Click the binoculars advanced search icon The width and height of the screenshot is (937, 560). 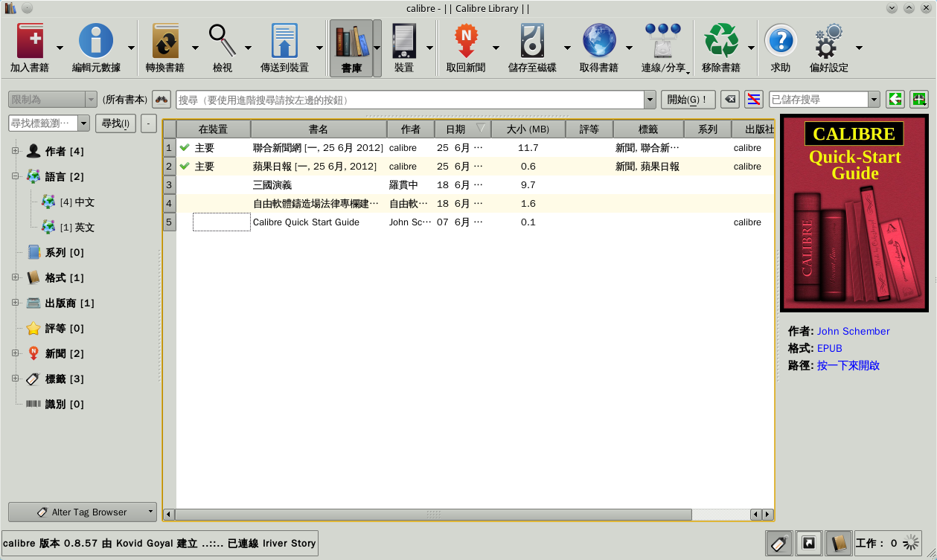[x=162, y=100]
